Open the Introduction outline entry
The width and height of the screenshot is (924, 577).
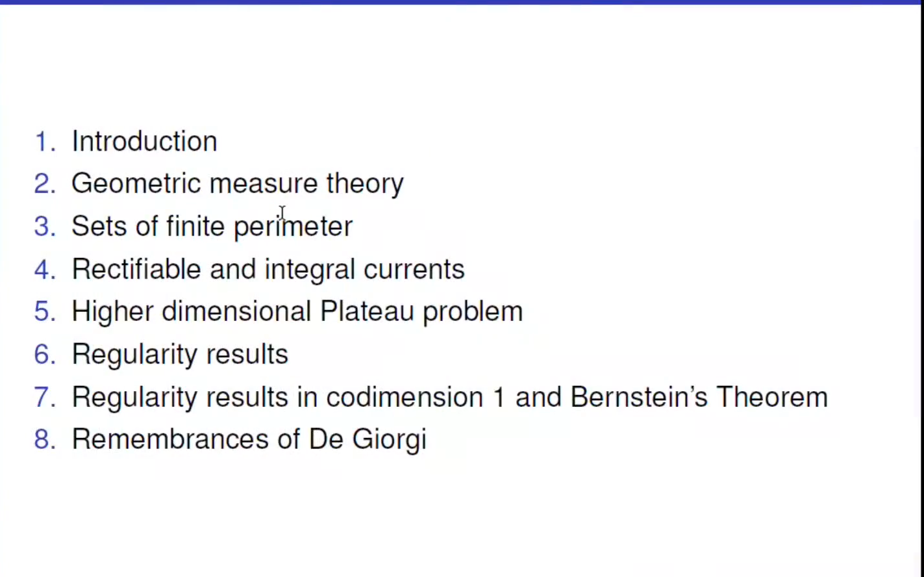(x=144, y=142)
